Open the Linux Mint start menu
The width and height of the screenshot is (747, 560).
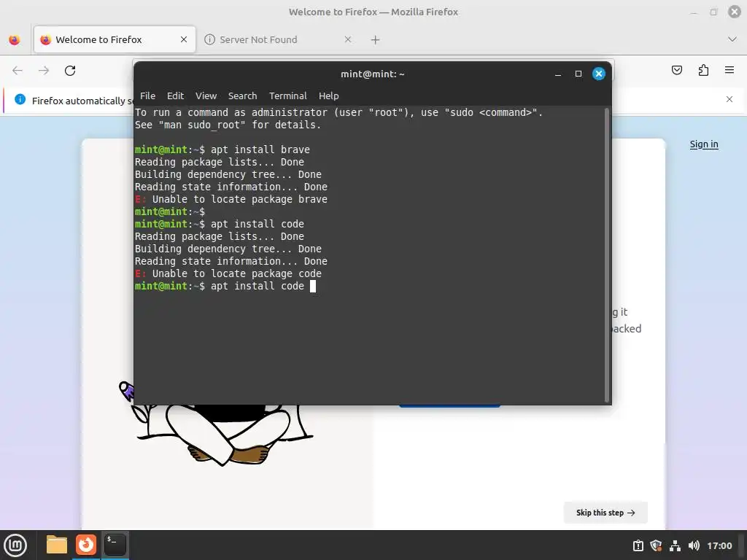coord(15,545)
